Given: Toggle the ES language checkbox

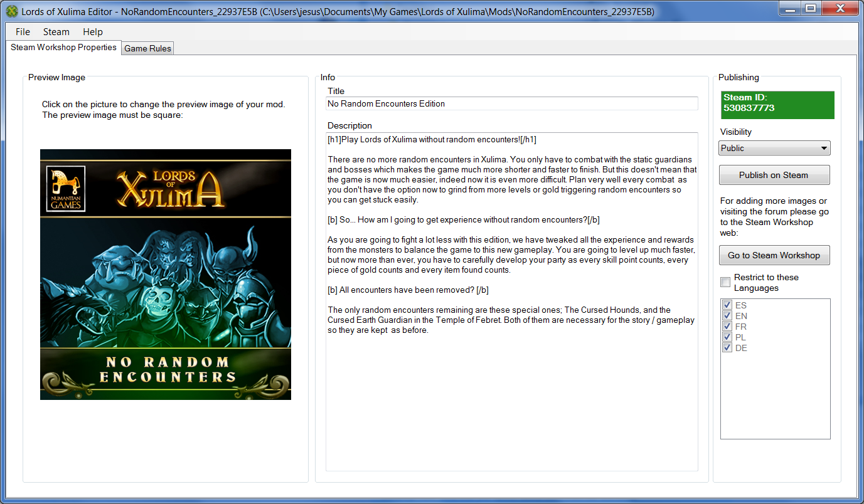Looking at the screenshot, I should click(727, 305).
